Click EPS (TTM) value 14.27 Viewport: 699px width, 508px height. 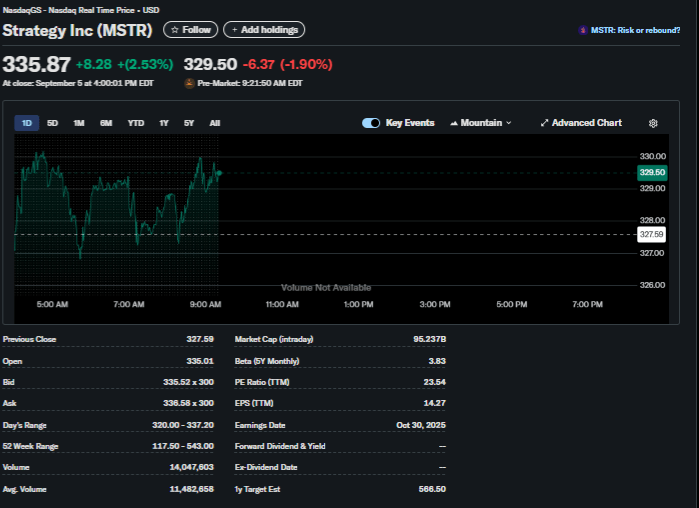[x=435, y=403]
